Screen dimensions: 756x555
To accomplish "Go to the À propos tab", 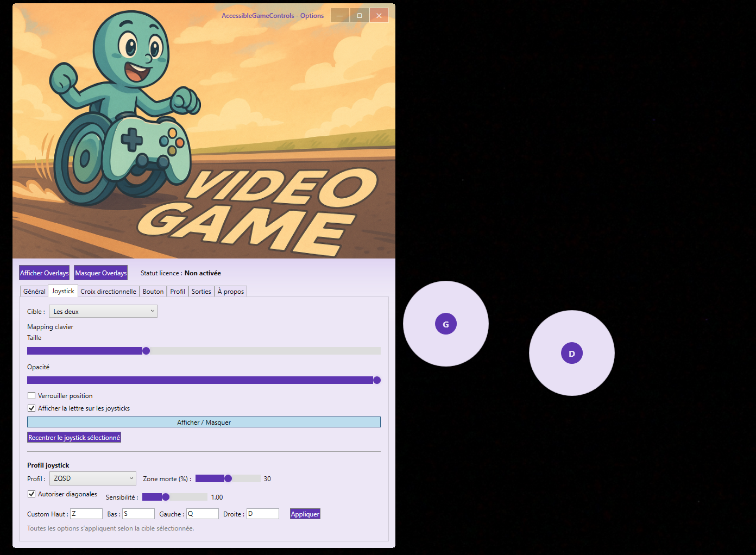I will (x=231, y=292).
